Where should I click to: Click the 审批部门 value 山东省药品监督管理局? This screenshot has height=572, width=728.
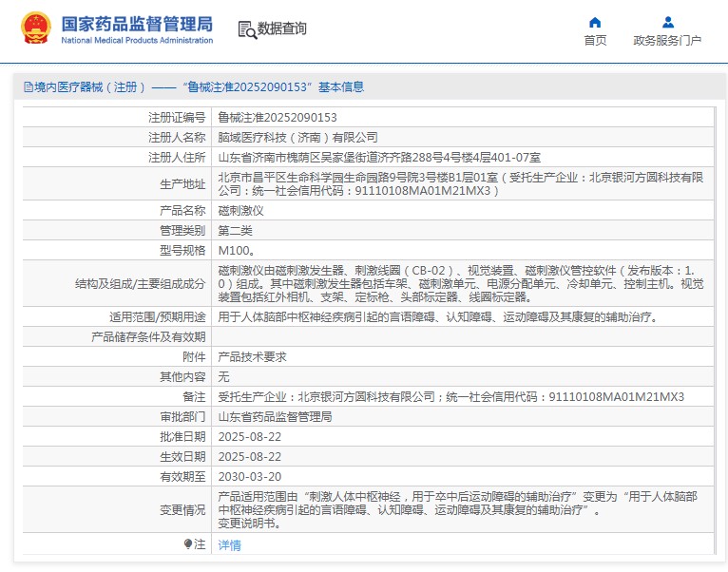275,416
